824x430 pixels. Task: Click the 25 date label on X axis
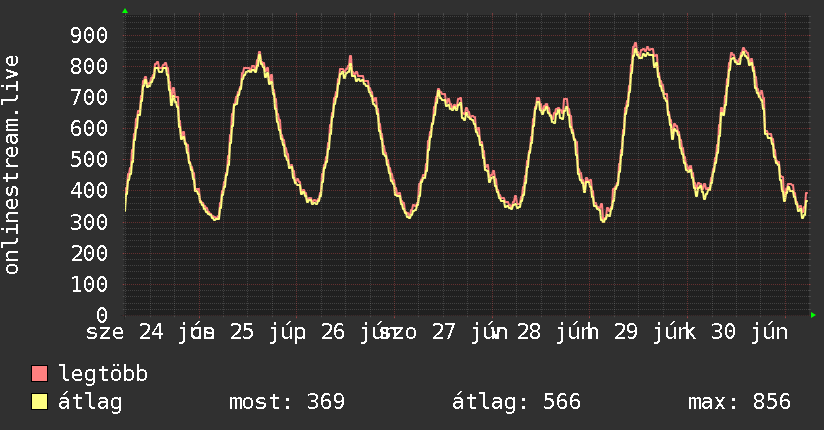click(x=242, y=332)
